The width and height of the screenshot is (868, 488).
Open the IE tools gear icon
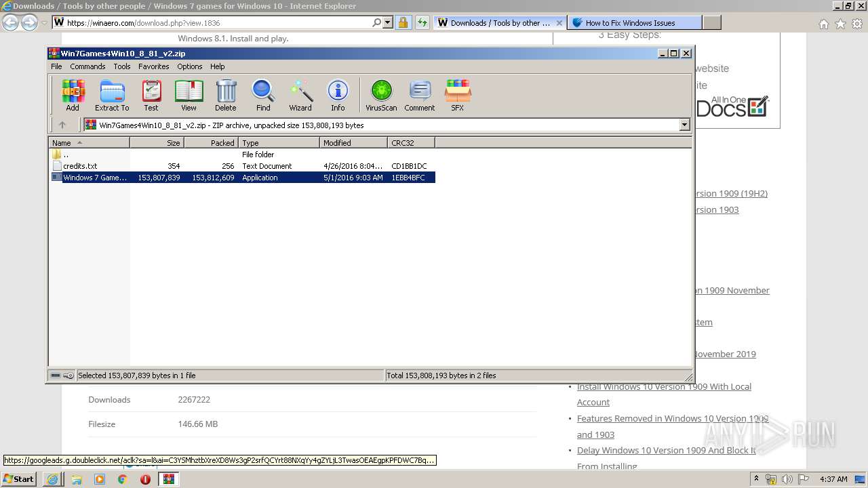pos(857,24)
